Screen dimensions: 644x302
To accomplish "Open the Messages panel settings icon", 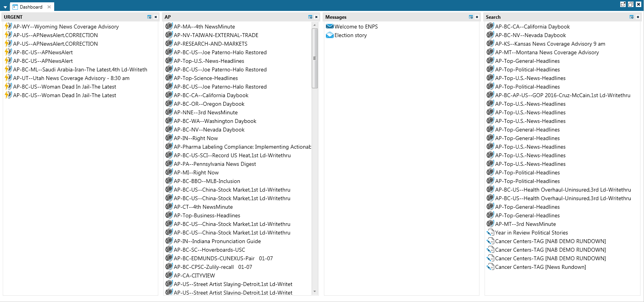I will tap(471, 17).
